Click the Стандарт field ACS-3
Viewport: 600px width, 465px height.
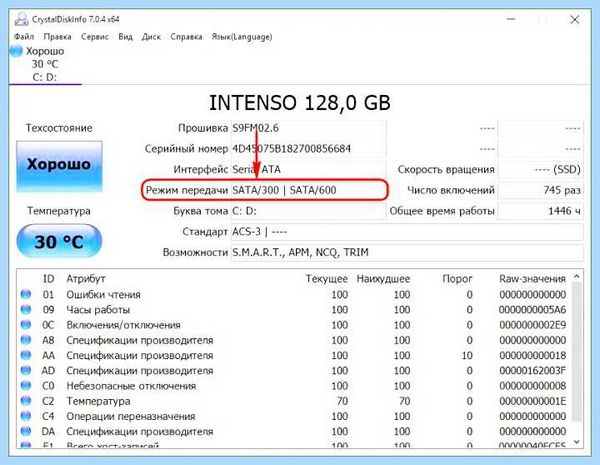(407, 232)
